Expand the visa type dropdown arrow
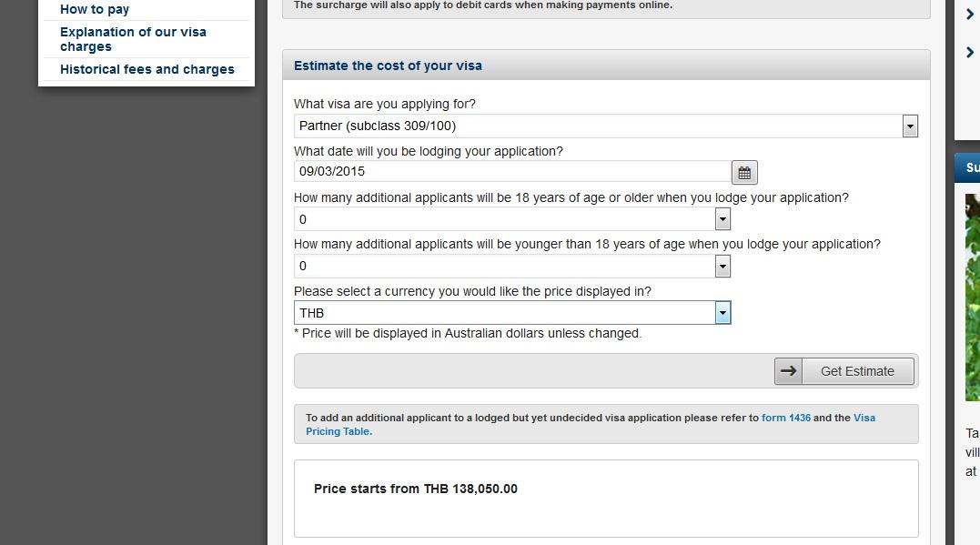The image size is (980, 545). coord(910,126)
